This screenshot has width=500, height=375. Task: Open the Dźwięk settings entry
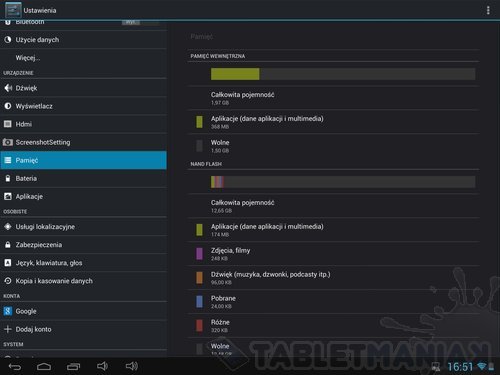83,88
